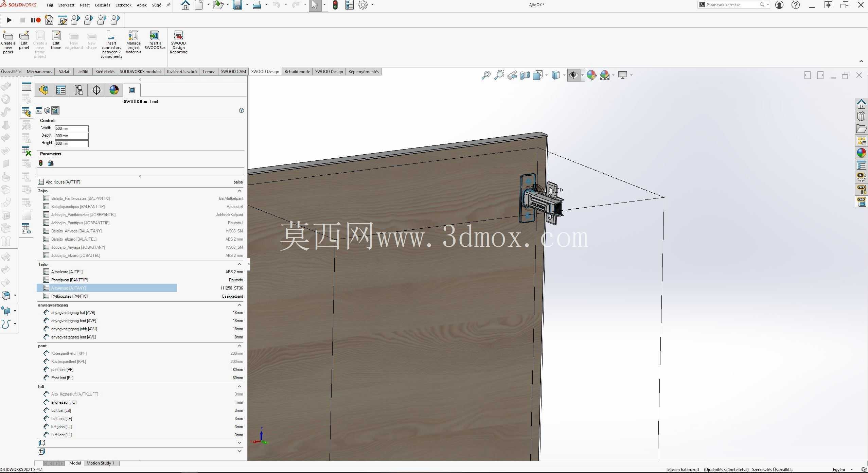868x473 pixels.
Task: Select the Panttipusa [BANTTIP] parameter row
Action: tap(140, 280)
